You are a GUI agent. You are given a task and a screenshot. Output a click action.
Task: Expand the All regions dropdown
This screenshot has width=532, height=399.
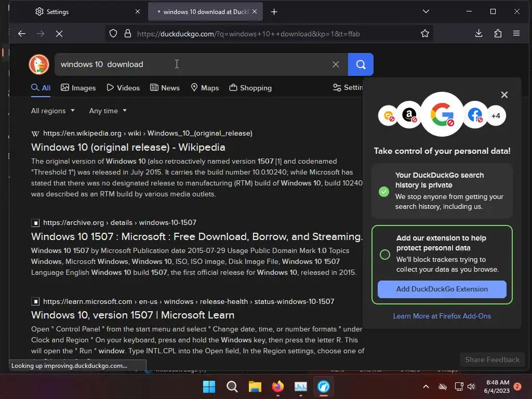[x=52, y=111]
